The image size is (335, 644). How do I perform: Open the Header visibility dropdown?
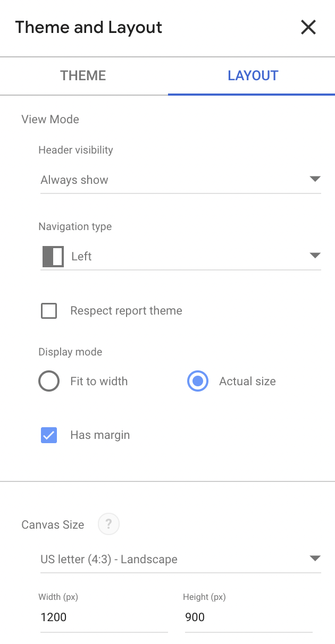coord(315,179)
